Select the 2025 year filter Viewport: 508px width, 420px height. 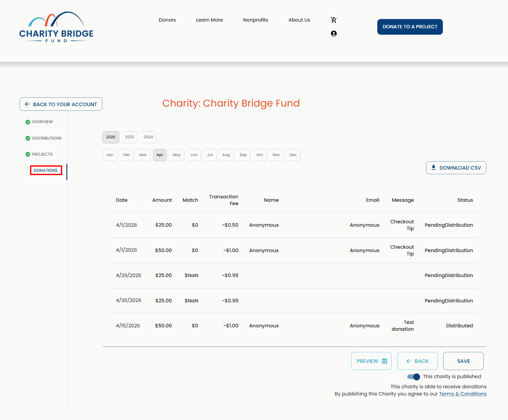click(x=129, y=137)
